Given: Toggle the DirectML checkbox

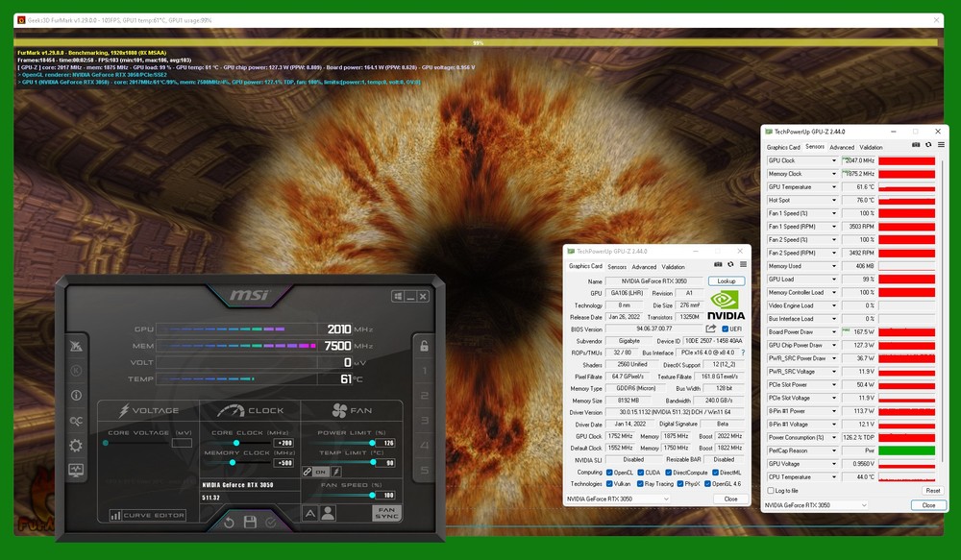Looking at the screenshot, I should click(715, 473).
